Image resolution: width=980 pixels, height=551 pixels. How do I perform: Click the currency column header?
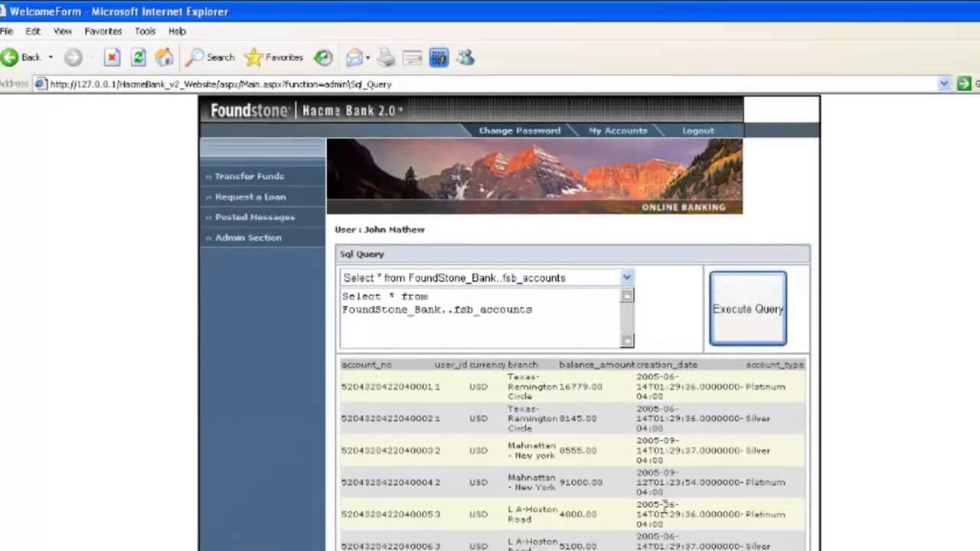click(x=488, y=365)
